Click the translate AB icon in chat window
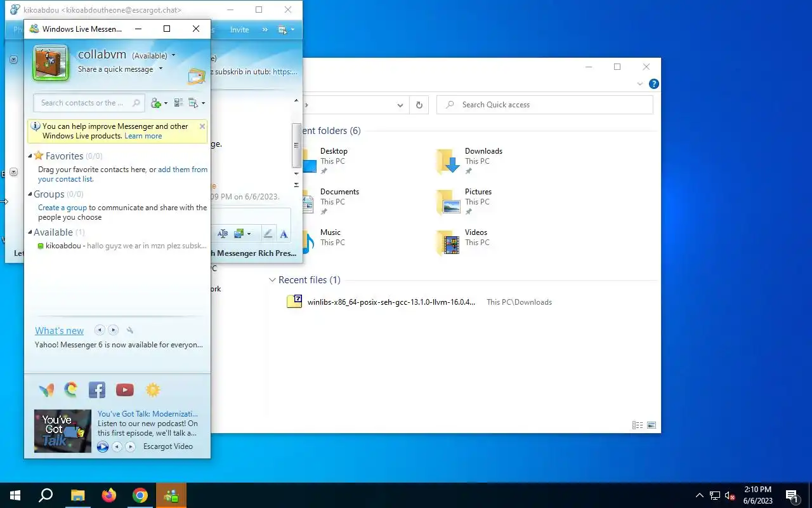812x508 pixels. [x=222, y=234]
